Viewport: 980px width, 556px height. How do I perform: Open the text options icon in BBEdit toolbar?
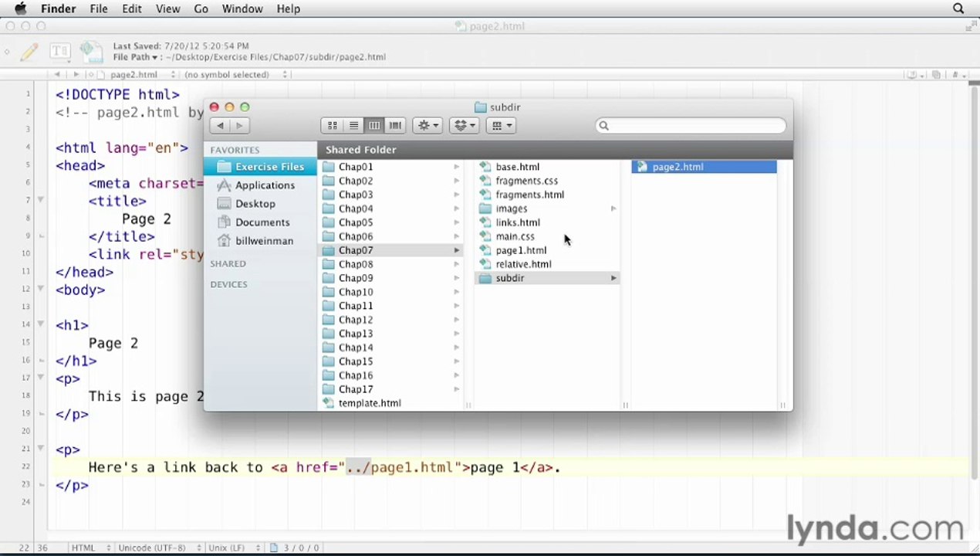click(x=59, y=52)
